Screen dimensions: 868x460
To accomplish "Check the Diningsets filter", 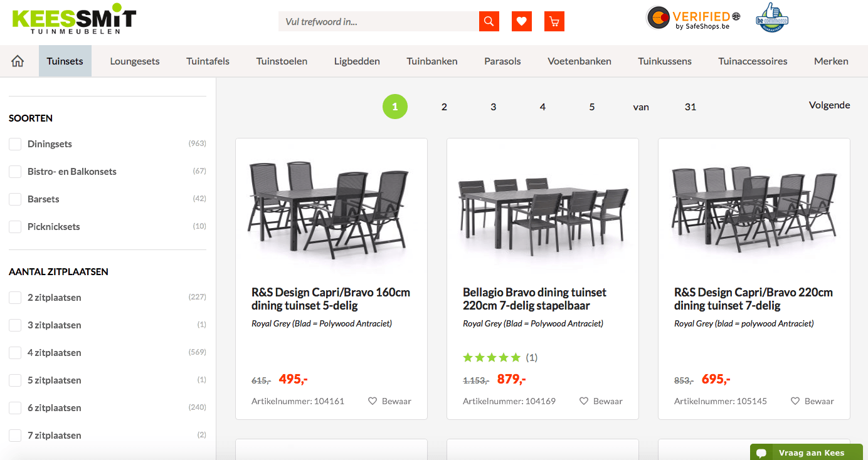I will tap(15, 144).
